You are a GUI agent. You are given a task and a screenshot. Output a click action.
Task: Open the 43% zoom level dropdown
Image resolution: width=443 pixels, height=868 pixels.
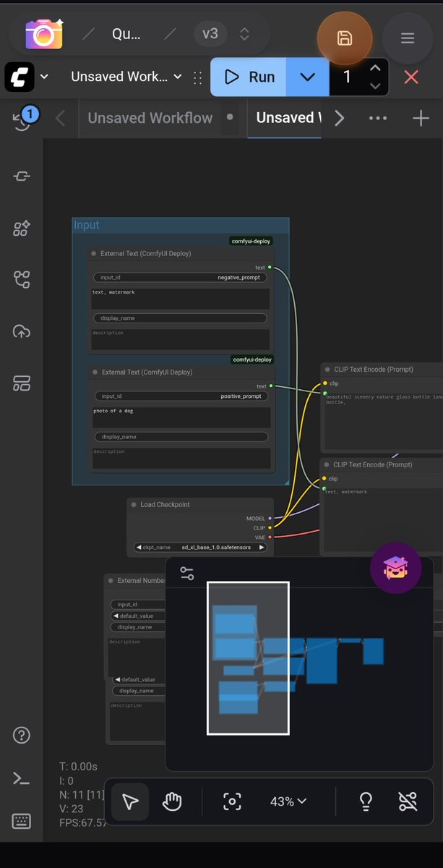288,801
